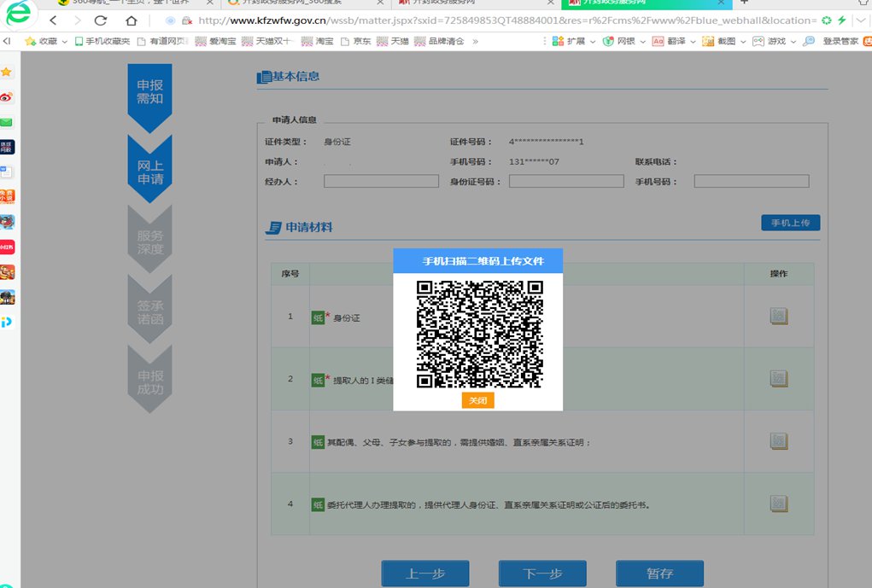872x588 pixels.
Task: Open a new tab with plus
Action: point(745,3)
